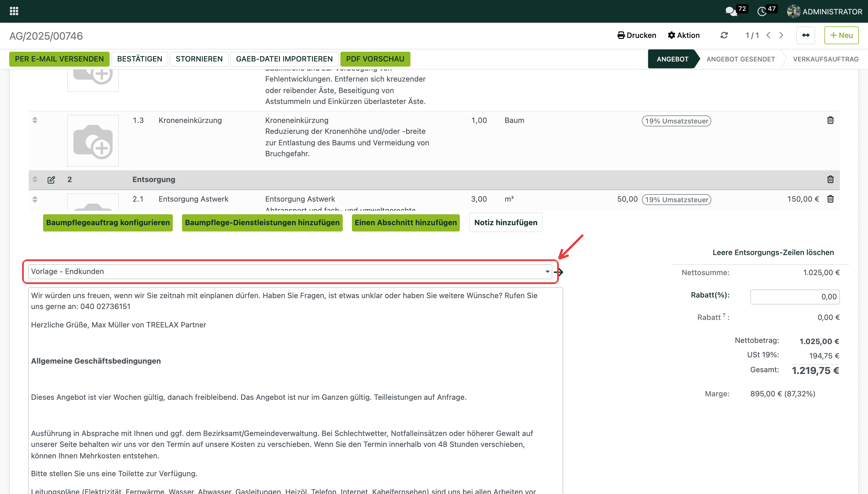868x494 pixels.
Task: Open the Vorlage - Endkunden dropdown
Action: point(290,271)
